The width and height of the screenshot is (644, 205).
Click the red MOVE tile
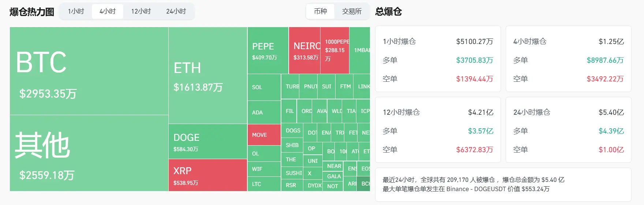pos(264,135)
